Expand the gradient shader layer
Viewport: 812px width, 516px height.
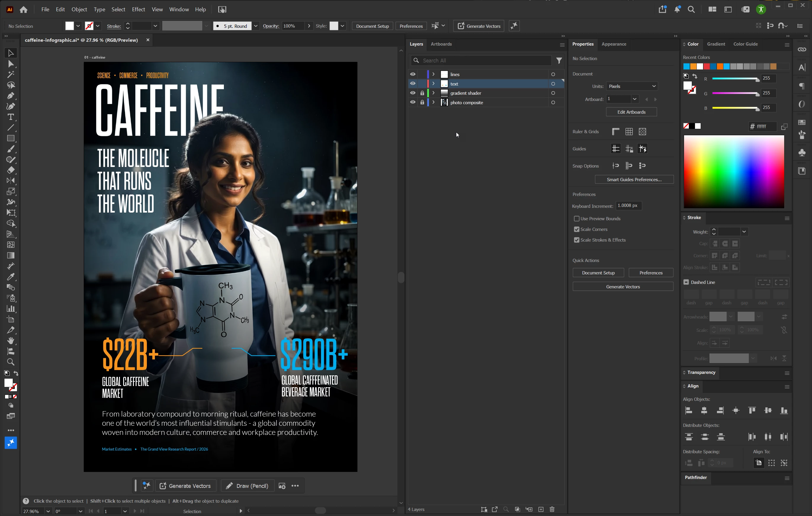(x=434, y=93)
